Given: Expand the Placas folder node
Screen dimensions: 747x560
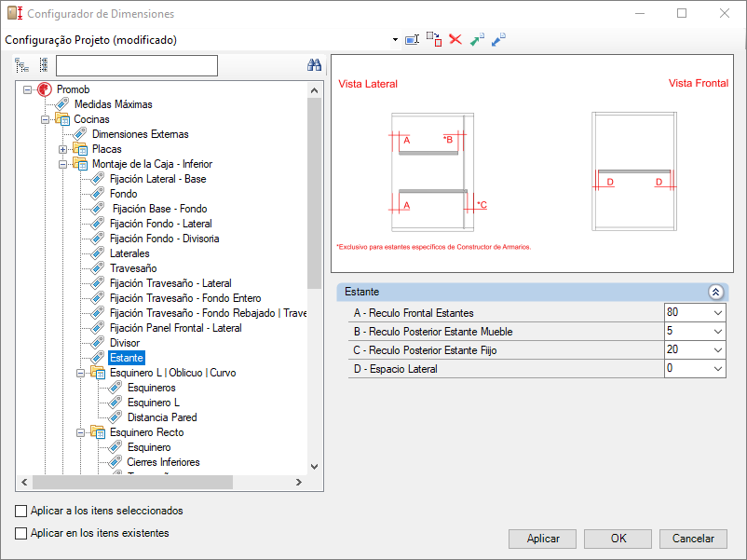Looking at the screenshot, I should (62, 150).
